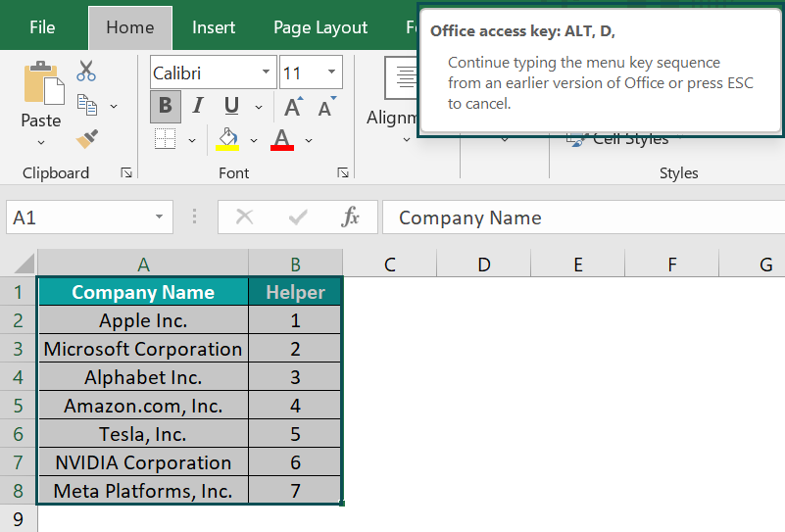
Task: Select column C header
Action: click(389, 264)
